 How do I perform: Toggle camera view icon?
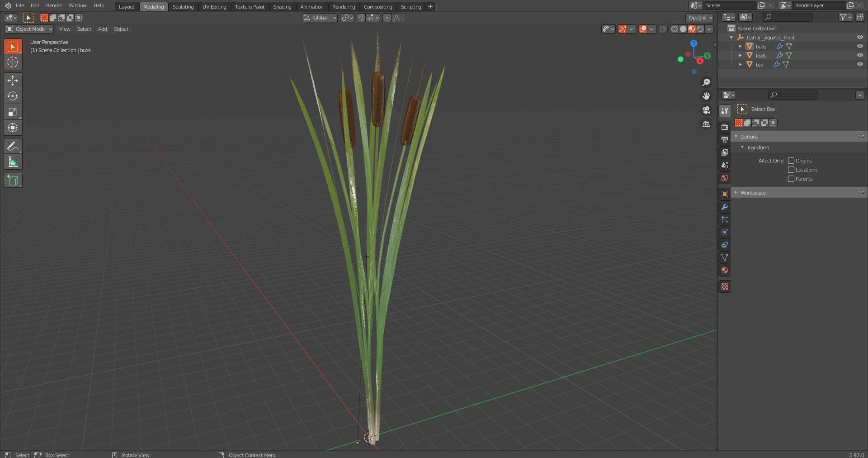click(706, 110)
